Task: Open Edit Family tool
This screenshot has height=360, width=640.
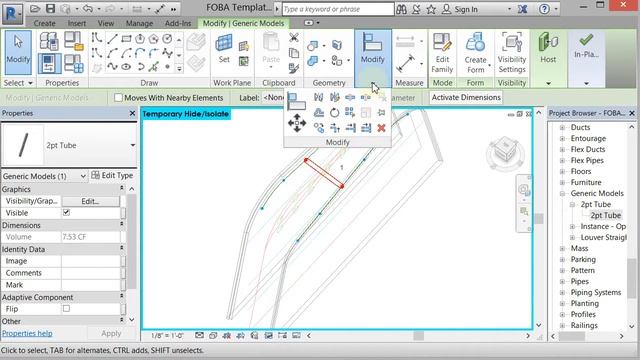Action: click(x=442, y=53)
